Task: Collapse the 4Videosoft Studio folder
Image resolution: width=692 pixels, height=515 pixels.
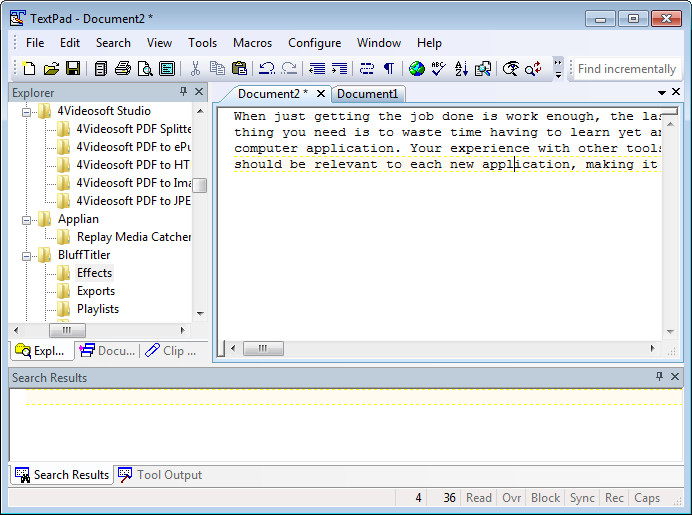Action: [x=26, y=112]
